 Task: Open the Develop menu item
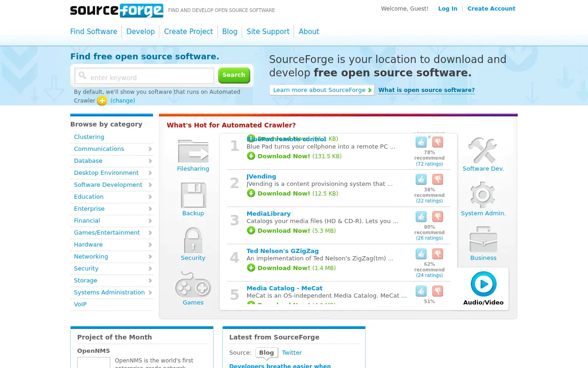[141, 31]
